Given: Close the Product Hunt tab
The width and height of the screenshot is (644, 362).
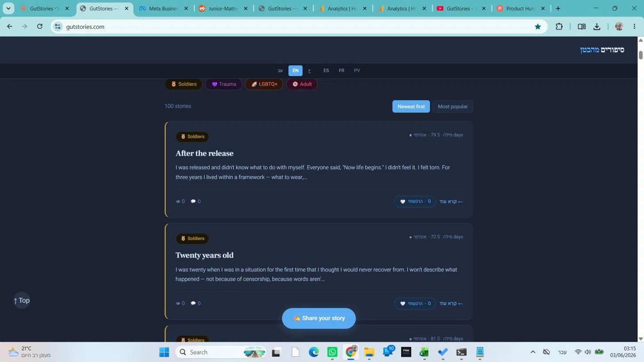Looking at the screenshot, I should coord(543,8).
